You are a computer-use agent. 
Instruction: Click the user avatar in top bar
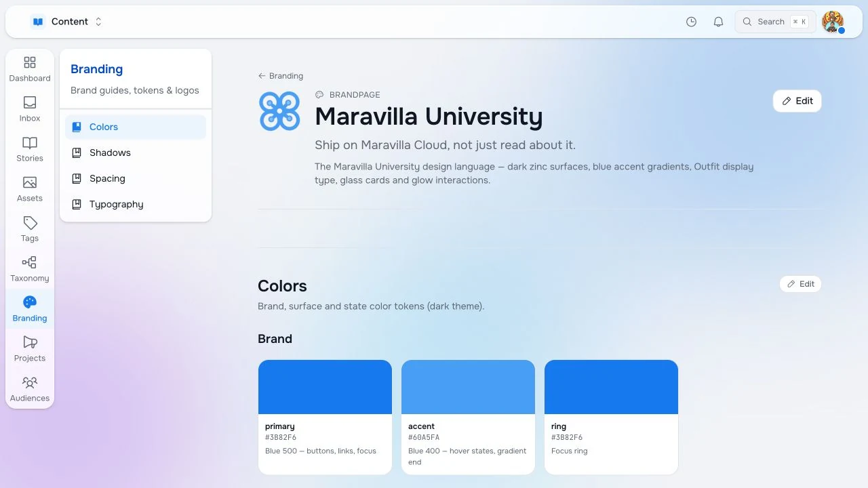[833, 22]
